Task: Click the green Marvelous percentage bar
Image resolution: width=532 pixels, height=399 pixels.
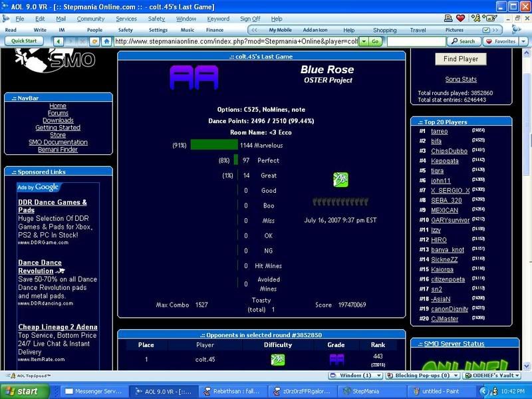Action: coord(214,145)
